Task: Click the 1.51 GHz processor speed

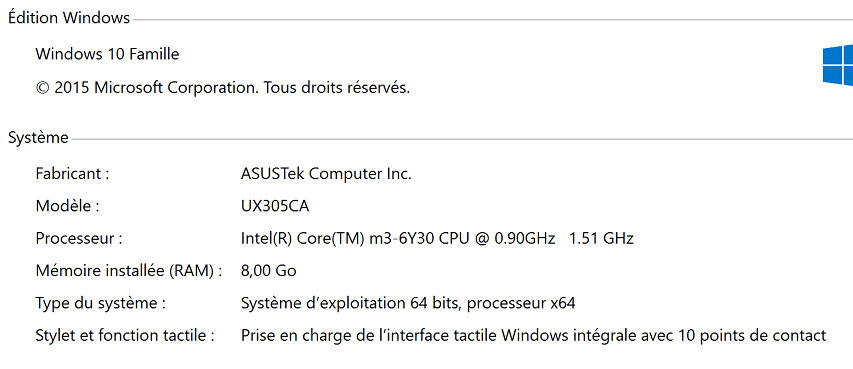Action: pyautogui.click(x=601, y=238)
